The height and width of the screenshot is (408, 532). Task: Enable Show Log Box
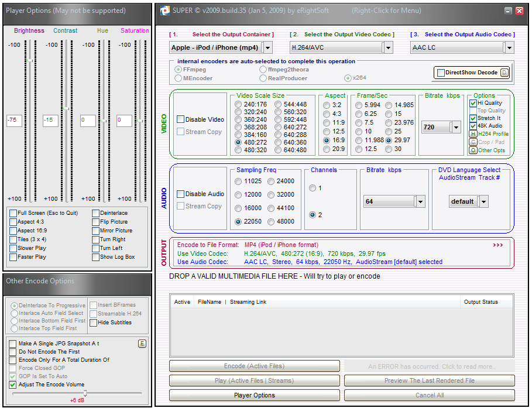tap(95, 258)
